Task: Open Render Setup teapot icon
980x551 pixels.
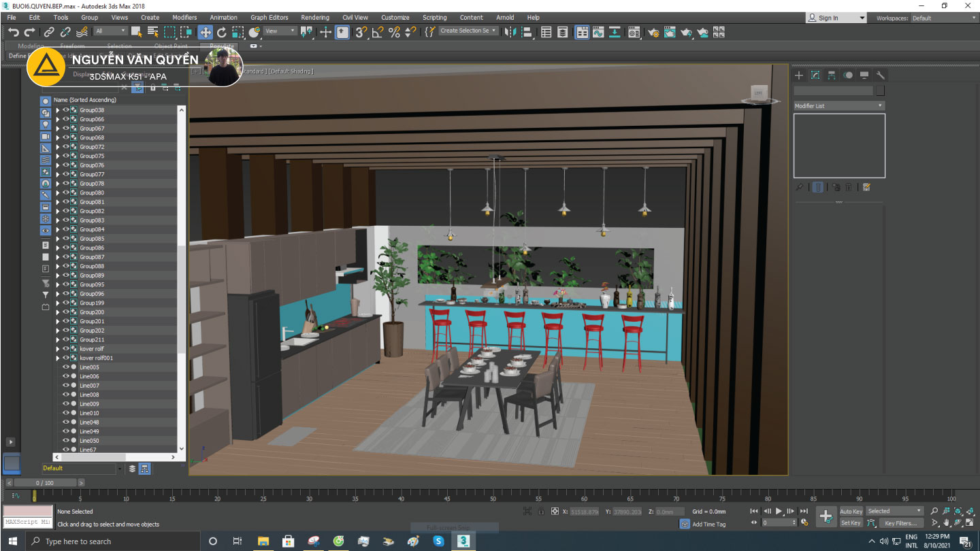Action: (x=653, y=32)
